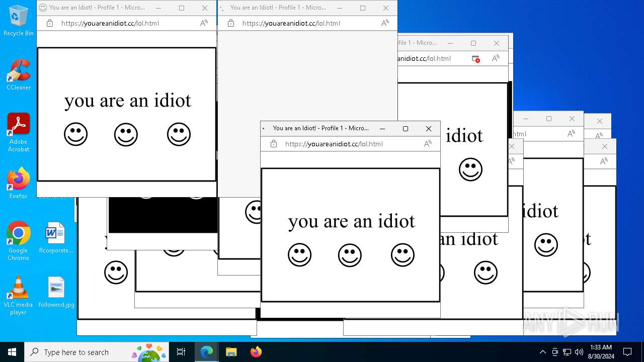Click 'you are an idiot' text in top-left window
This screenshot has width=644, height=362.
pos(128,101)
